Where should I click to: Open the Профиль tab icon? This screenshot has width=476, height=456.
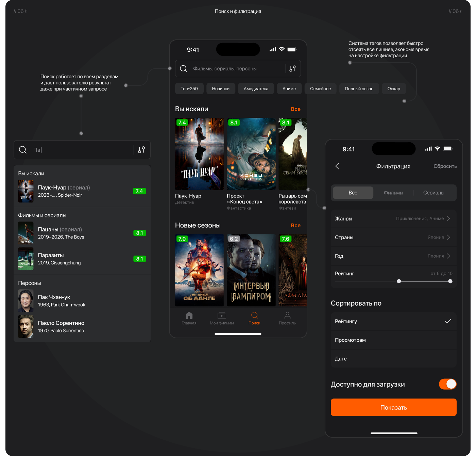287,315
